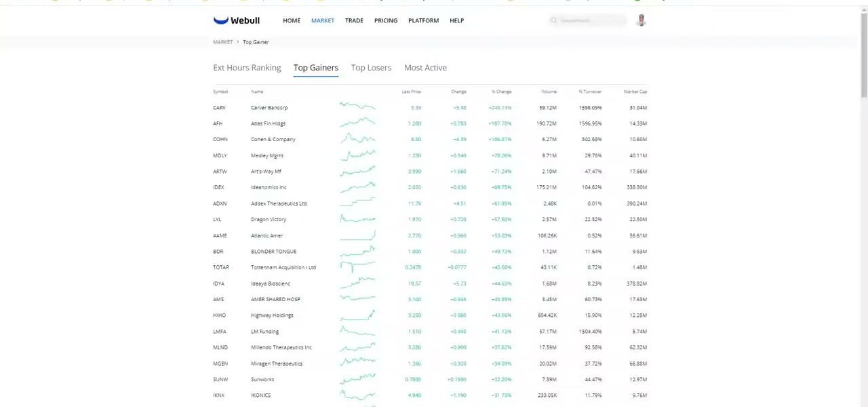Open the Sunworks SUNW symbol
868x407 pixels.
220,379
